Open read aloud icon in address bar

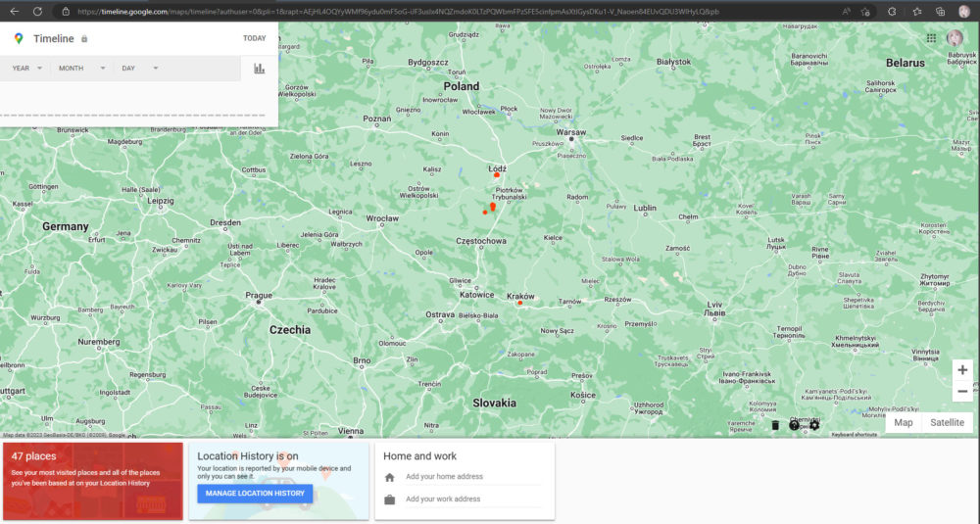coord(847,11)
